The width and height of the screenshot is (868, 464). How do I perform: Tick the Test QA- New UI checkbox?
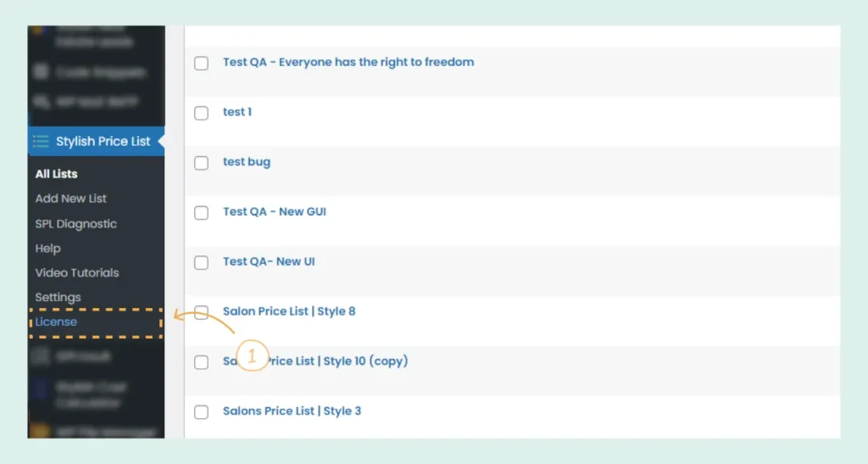[202, 262]
